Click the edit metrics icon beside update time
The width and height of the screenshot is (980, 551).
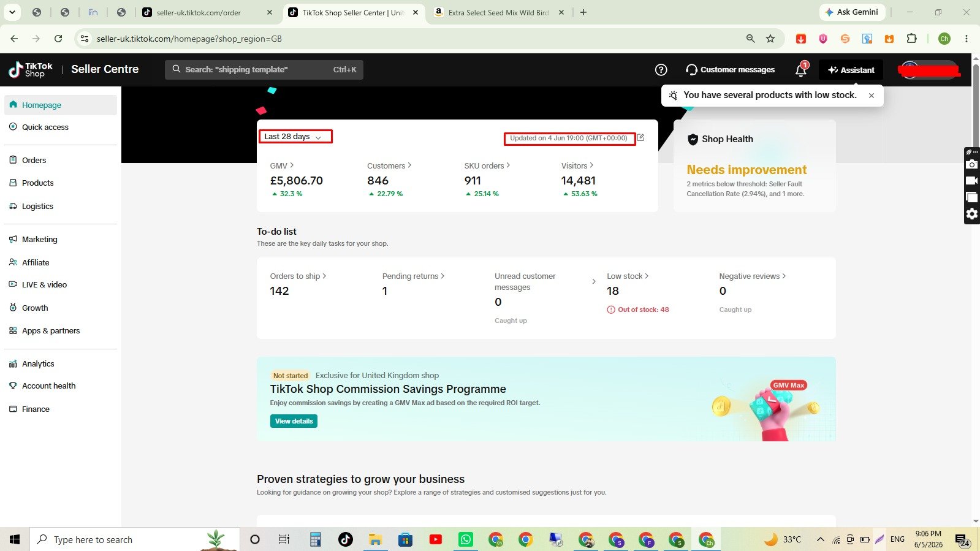coord(640,138)
